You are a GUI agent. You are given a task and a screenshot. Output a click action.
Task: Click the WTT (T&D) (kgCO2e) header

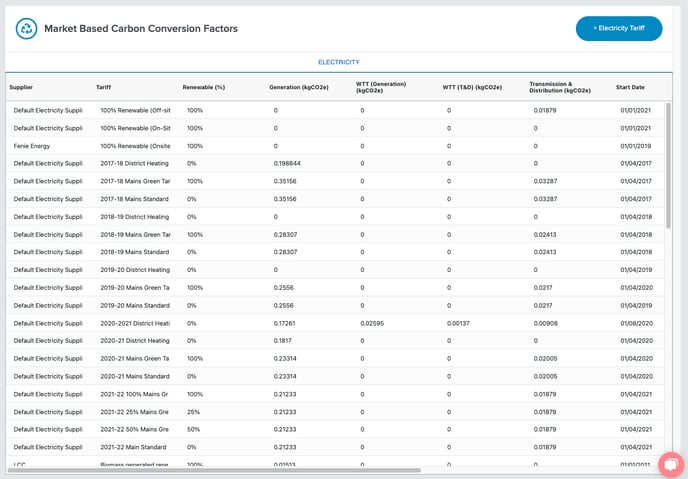click(x=472, y=87)
